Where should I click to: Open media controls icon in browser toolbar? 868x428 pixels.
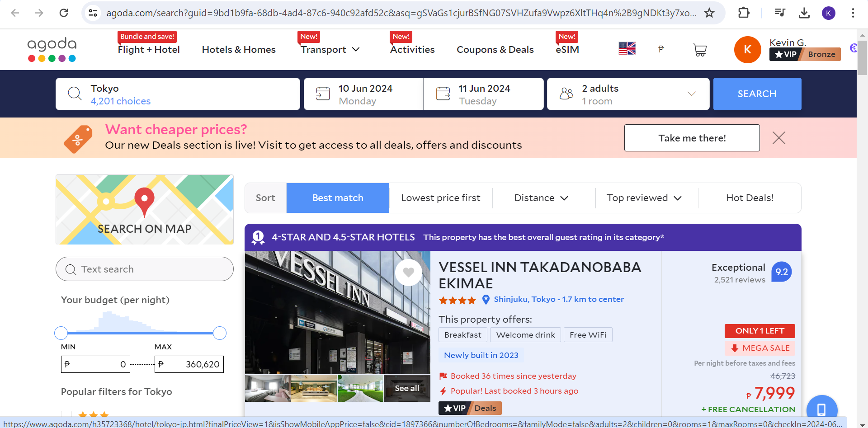pos(780,13)
